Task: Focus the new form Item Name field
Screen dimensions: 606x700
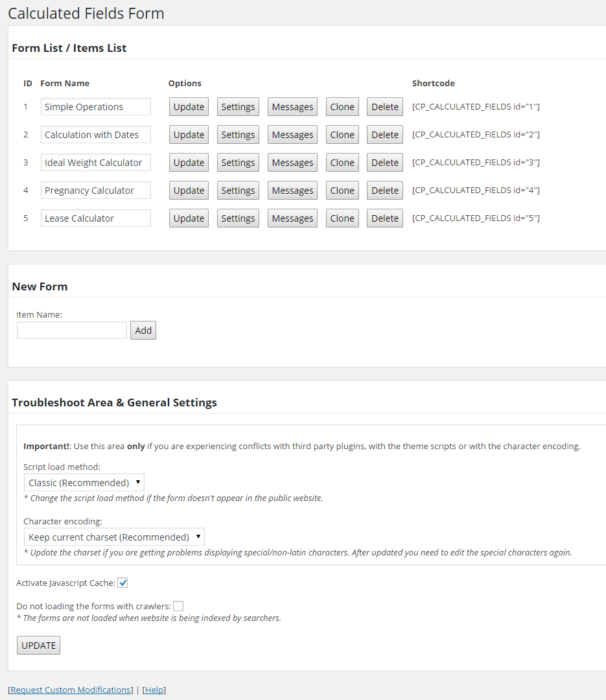Action: click(x=72, y=331)
